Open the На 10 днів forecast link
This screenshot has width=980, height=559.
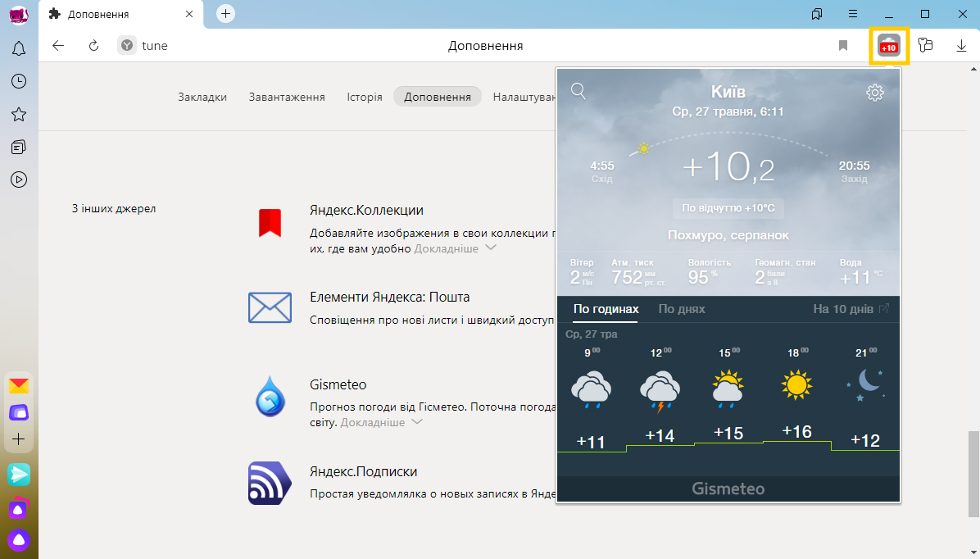click(x=851, y=309)
